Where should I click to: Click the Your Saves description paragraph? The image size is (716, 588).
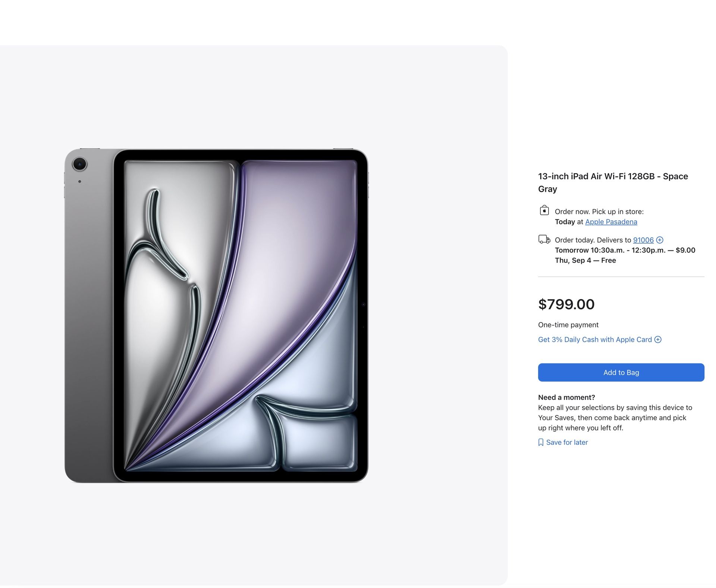[615, 417]
